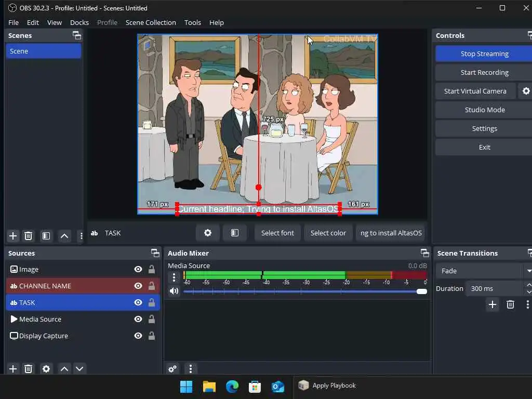Screen dimensions: 532x399
Task: Hide the TASK source with eye icon
Action: click(x=138, y=302)
